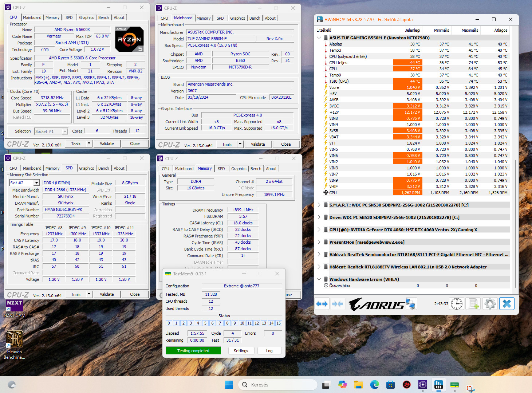Switch to SPD tab in CPU-Z Memory window

221,169
